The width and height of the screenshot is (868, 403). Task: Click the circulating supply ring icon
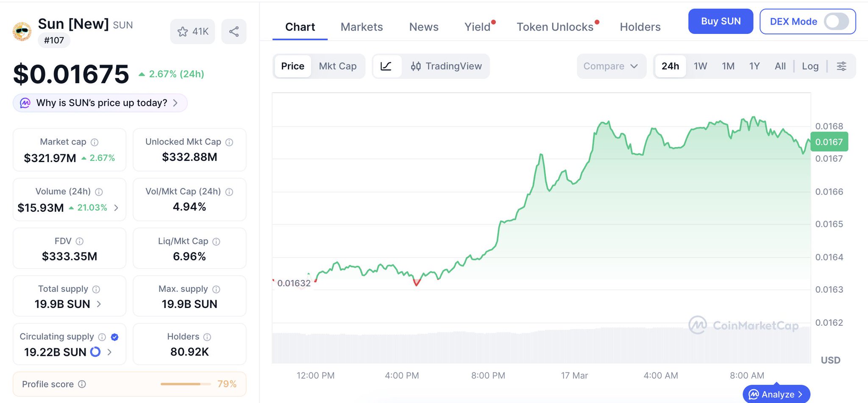(96, 352)
